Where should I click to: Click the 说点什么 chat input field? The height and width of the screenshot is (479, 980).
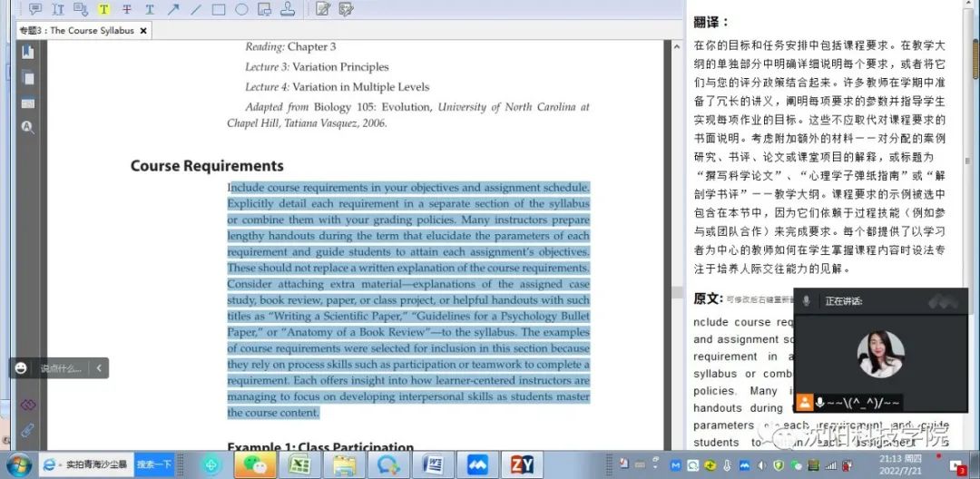coord(60,368)
